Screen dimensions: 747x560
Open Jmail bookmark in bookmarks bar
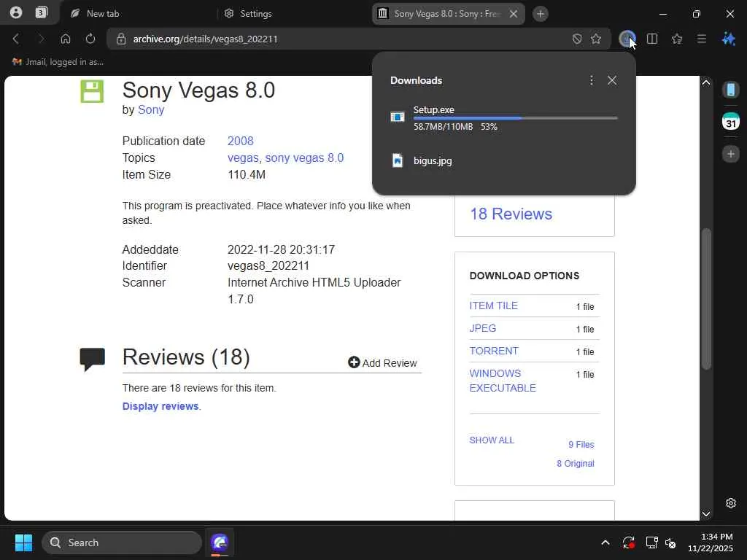point(58,62)
